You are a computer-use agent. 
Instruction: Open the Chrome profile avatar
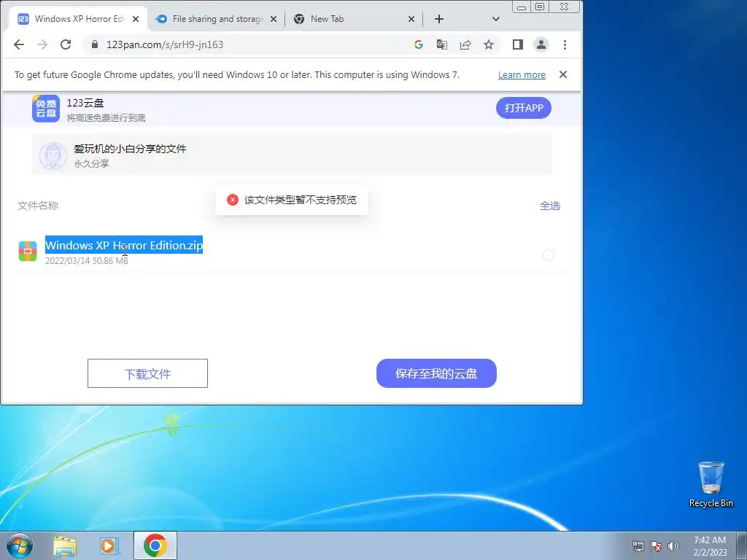coord(541,44)
